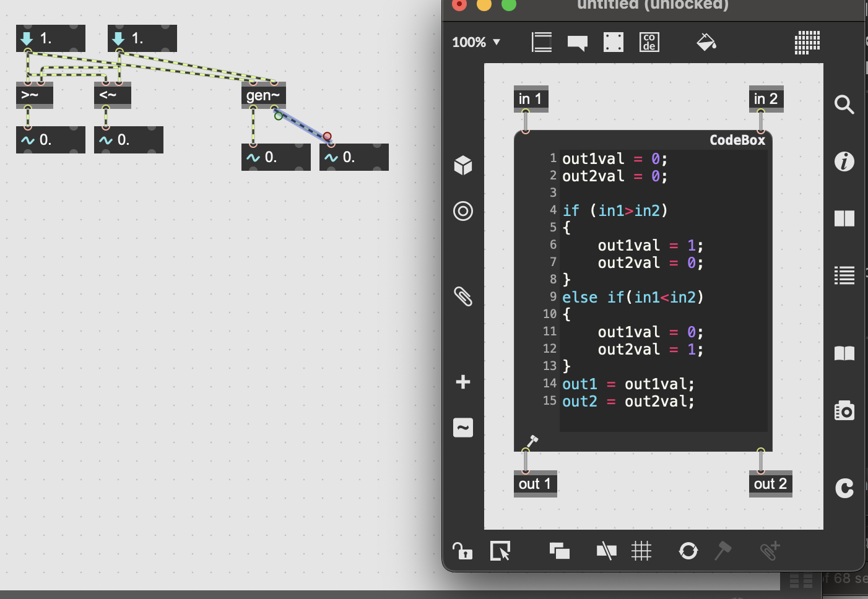
Task: Select the 'in 2' inlet object
Action: (766, 99)
